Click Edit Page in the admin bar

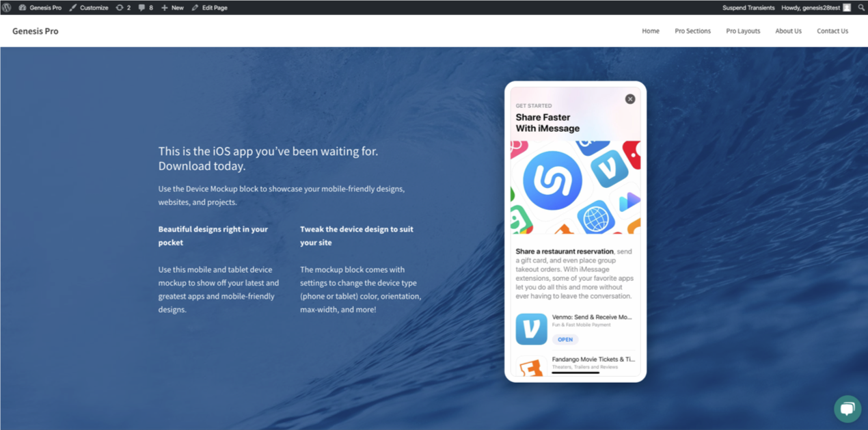pyautogui.click(x=209, y=8)
